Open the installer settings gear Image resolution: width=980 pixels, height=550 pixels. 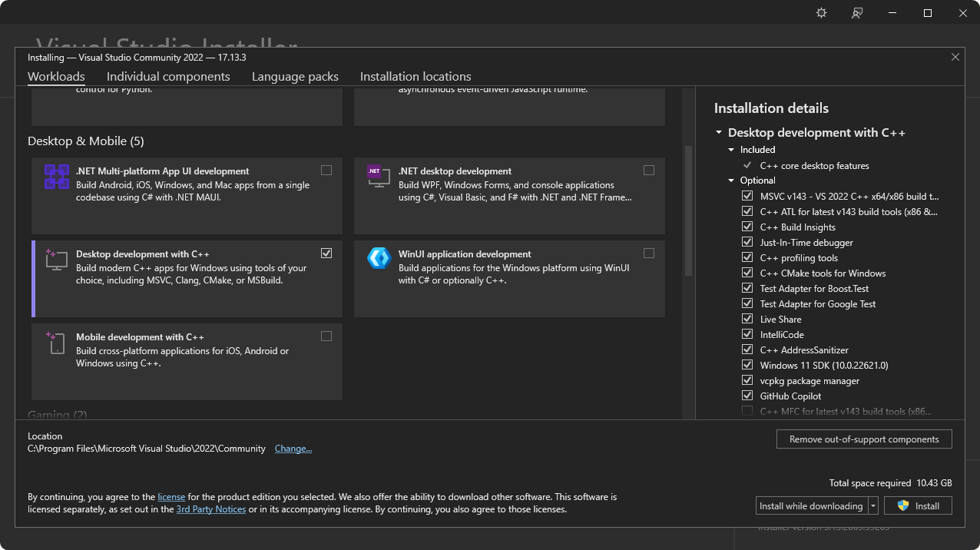point(821,12)
